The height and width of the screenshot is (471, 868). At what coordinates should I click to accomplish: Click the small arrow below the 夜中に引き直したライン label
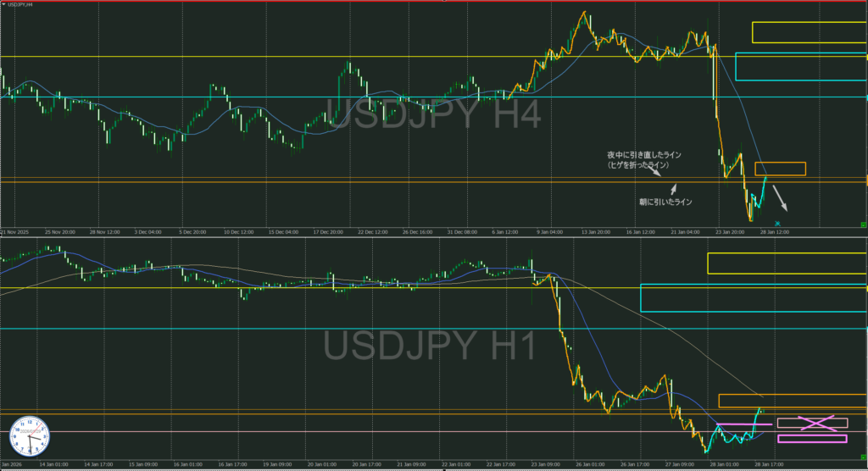(655, 173)
